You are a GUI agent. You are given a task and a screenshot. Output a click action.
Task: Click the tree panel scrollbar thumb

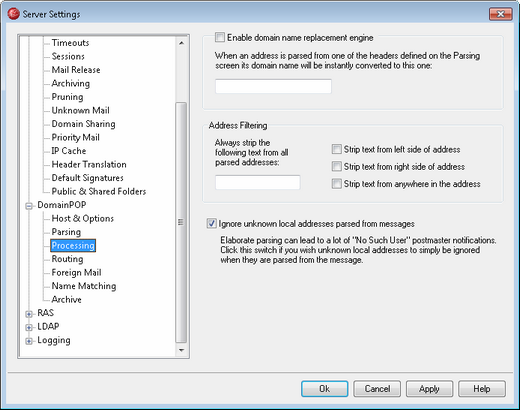[181, 222]
